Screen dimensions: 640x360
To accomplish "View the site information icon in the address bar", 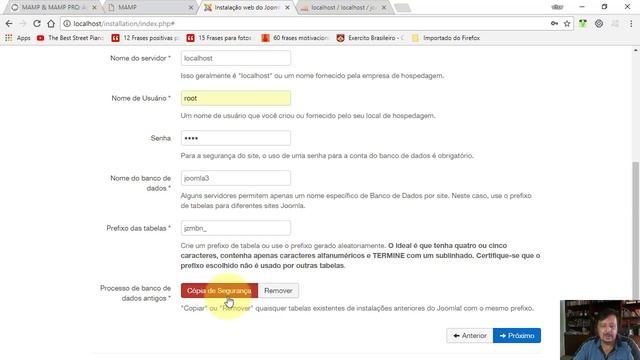I will tap(67, 24).
